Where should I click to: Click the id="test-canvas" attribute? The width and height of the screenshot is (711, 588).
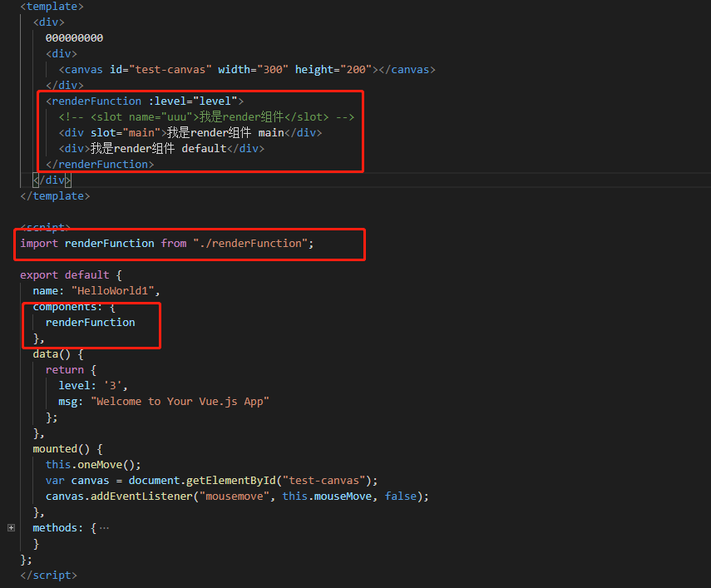point(160,69)
